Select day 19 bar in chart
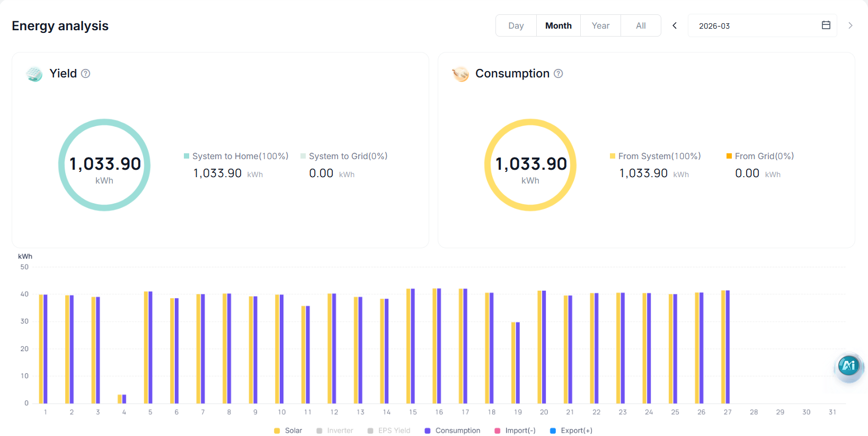Image resolution: width=868 pixels, height=436 pixels. 516,363
